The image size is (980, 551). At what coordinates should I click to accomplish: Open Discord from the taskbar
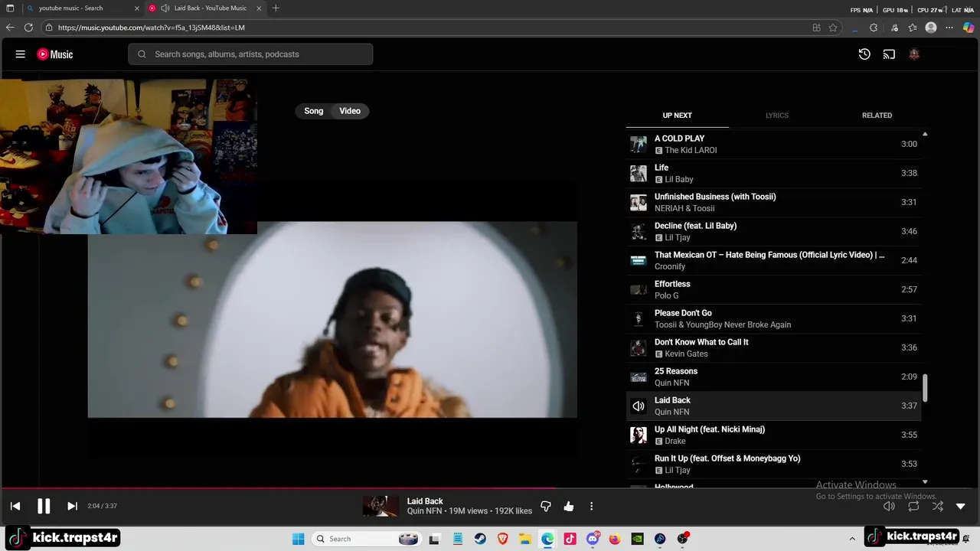click(x=593, y=539)
